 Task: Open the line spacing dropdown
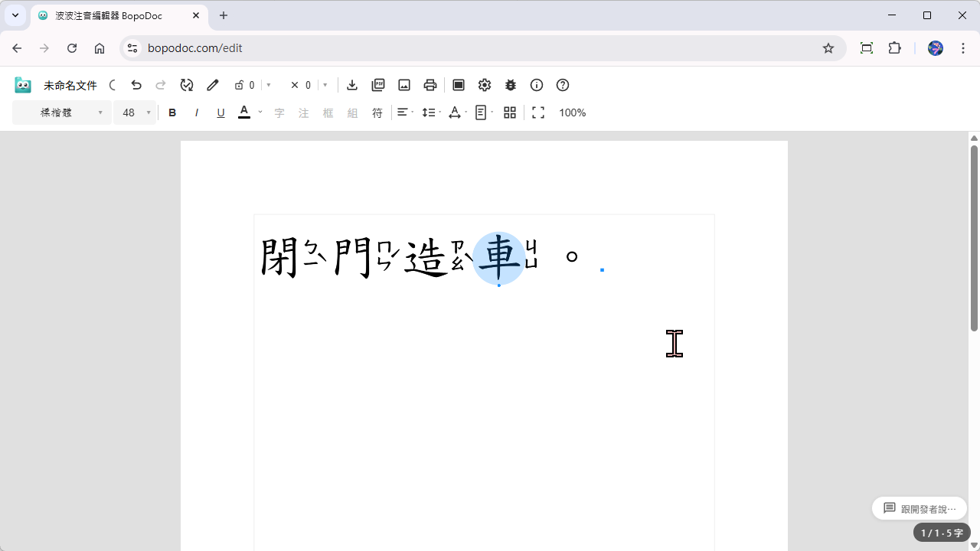click(430, 112)
